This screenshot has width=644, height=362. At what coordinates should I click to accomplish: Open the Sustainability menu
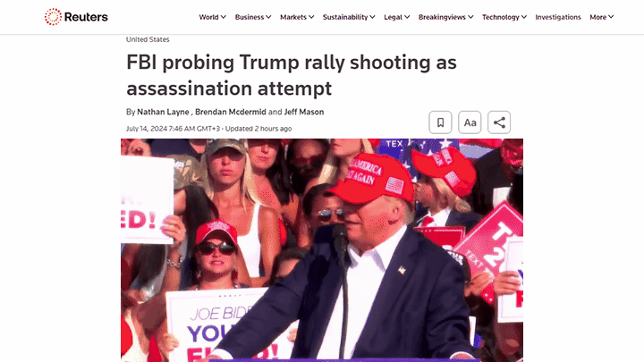(349, 17)
